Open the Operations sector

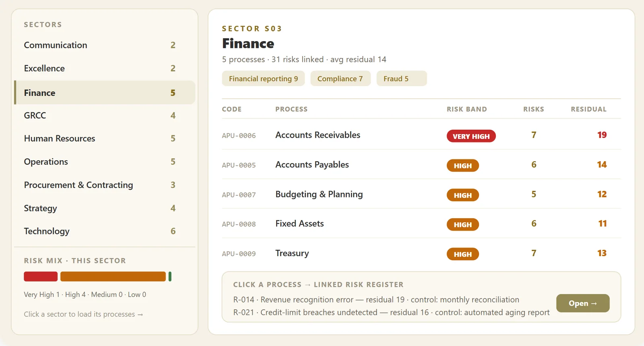[105, 162]
